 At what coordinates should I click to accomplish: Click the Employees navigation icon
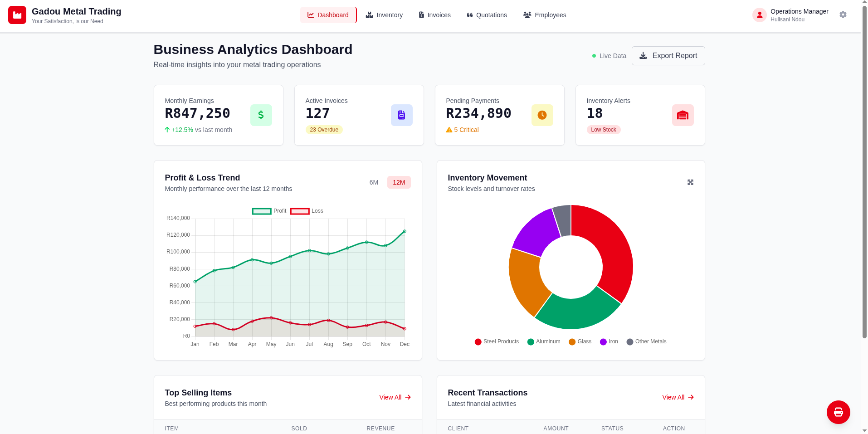pos(527,15)
